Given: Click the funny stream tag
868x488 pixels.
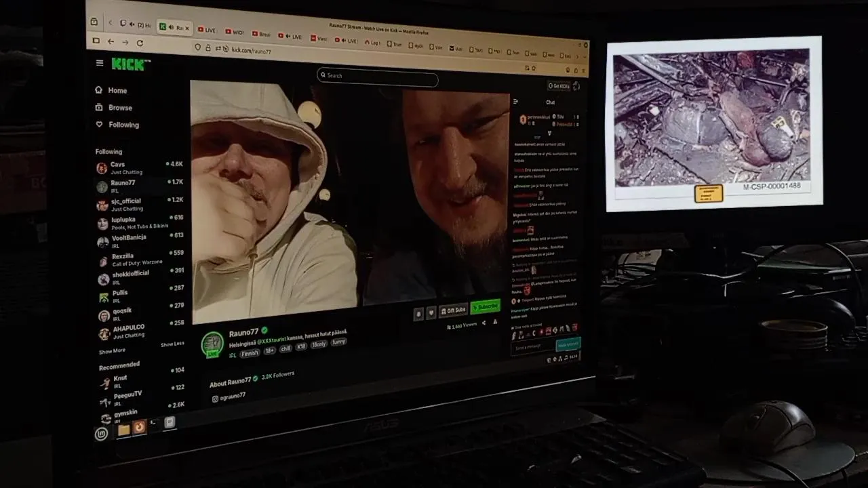Looking at the screenshot, I should point(339,342).
